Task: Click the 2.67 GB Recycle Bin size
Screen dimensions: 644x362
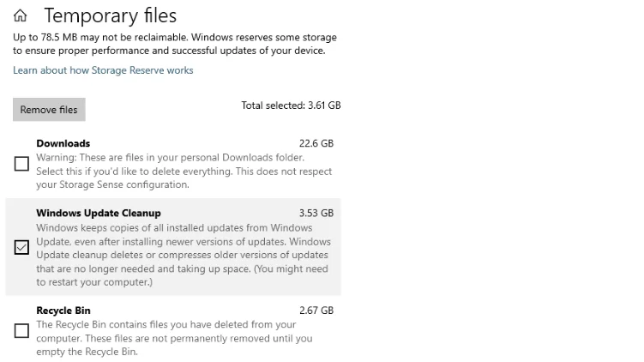Action: coord(316,311)
